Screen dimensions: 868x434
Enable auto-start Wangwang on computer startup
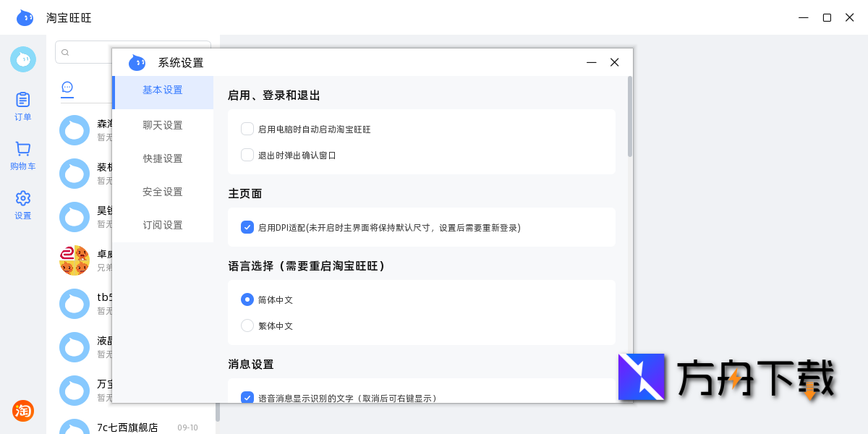pos(247,127)
